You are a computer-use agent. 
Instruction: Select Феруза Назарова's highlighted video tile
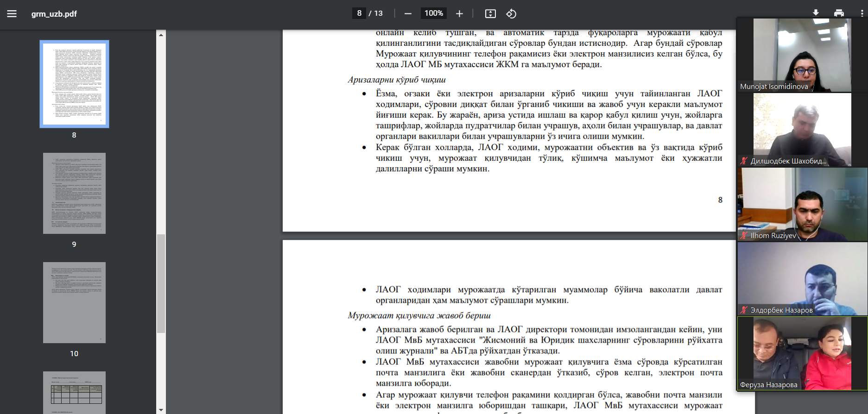[x=802, y=353]
